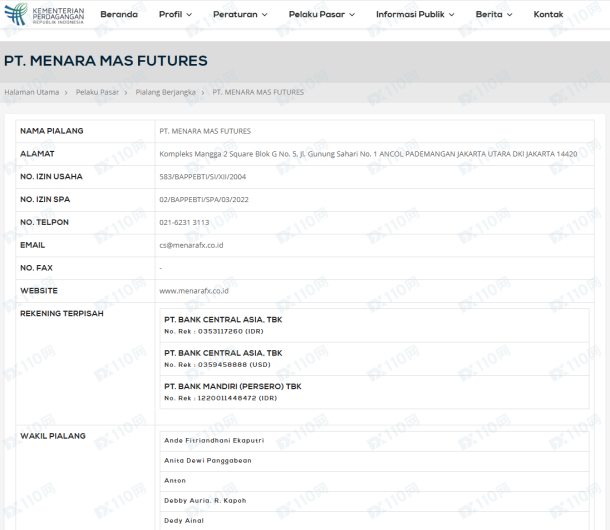Select Mandiri account 1220011448472 (IDR)
Viewport: 610px width, 530px height.
[x=220, y=398]
